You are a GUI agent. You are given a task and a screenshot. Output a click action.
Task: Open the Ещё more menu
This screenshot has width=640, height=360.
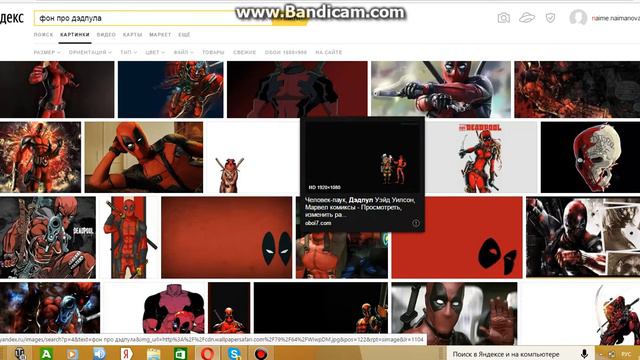pos(184,35)
